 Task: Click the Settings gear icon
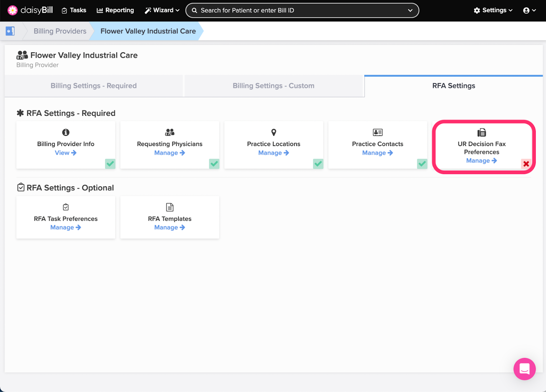point(477,11)
